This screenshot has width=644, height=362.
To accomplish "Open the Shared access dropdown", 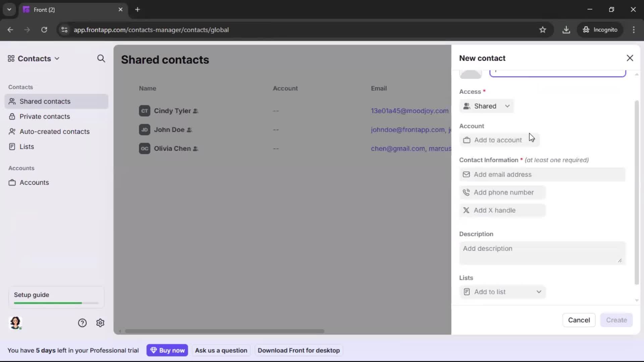I will tap(486, 106).
